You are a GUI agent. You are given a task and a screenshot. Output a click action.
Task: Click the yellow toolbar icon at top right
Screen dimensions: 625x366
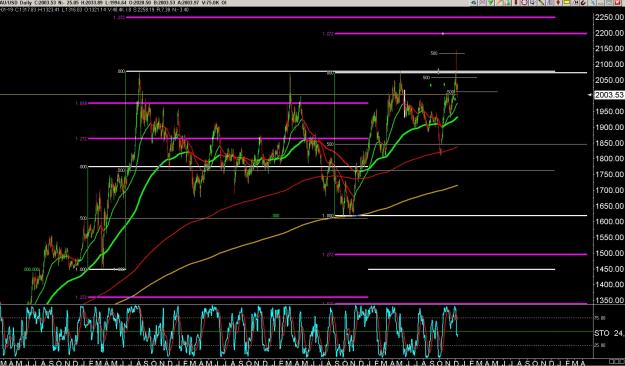566,2
